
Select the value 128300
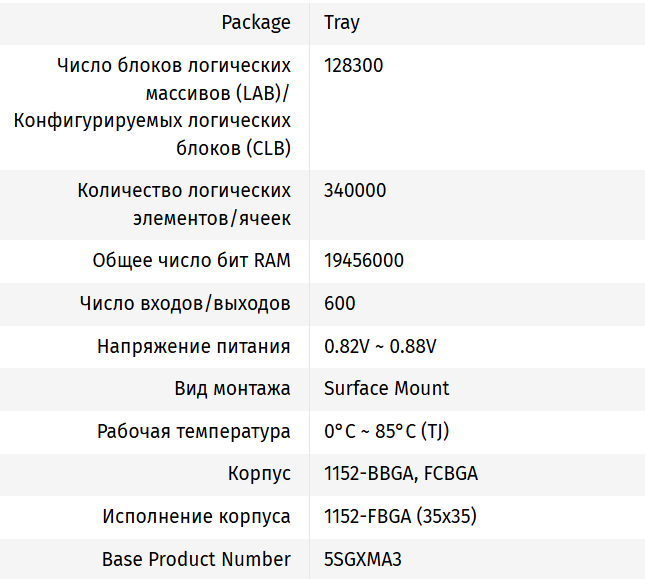pos(353,66)
